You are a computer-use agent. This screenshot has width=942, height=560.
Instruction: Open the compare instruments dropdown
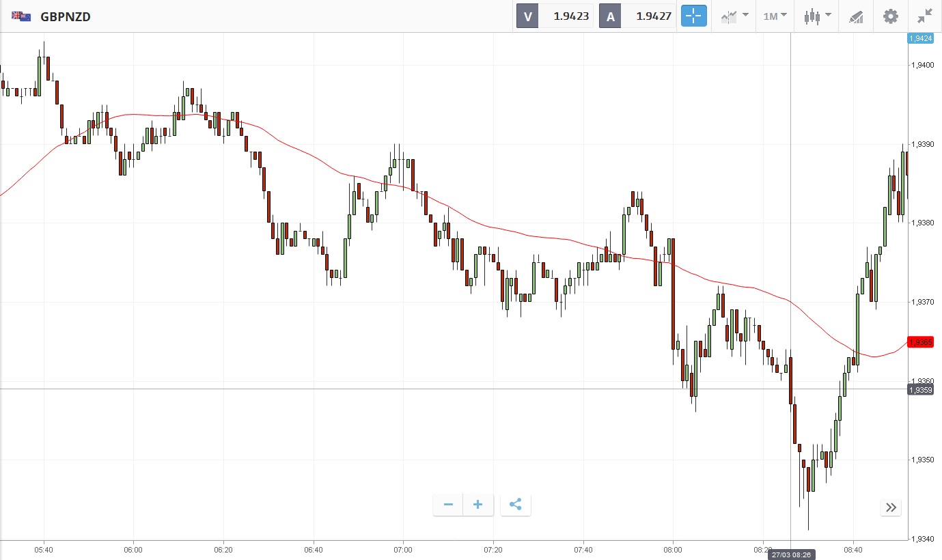[735, 16]
